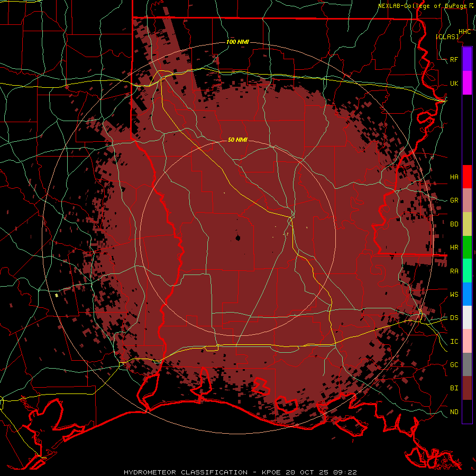Click the dusty pink GR legend swatch
The image size is (476, 476).
(x=467, y=200)
